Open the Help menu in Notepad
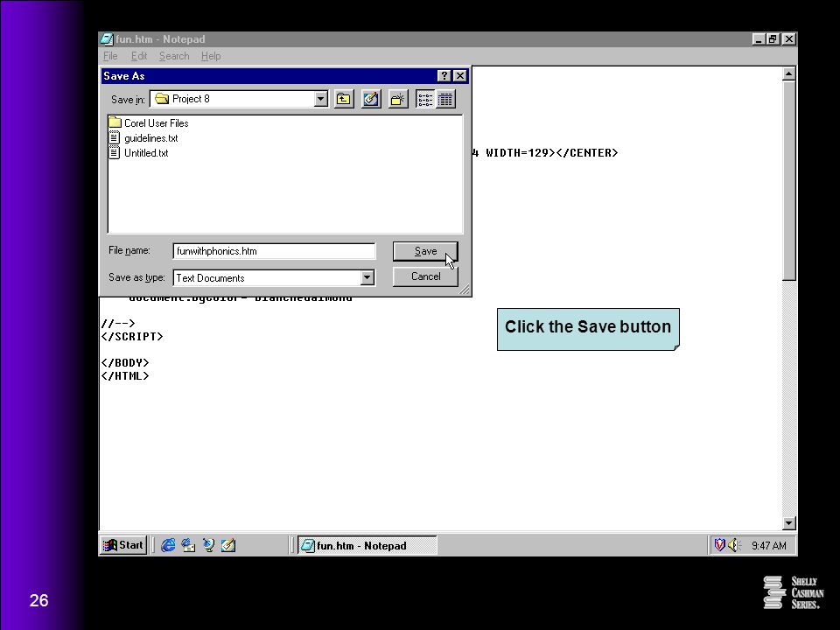 point(211,56)
